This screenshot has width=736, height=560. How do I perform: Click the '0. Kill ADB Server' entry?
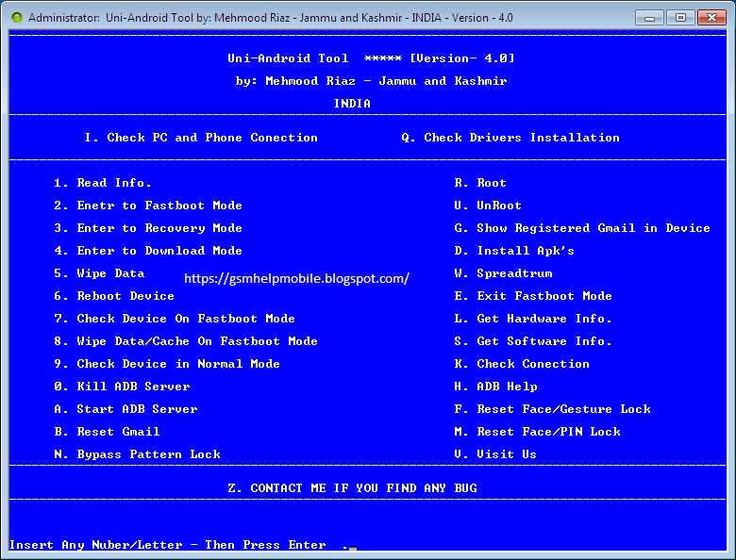(122, 387)
